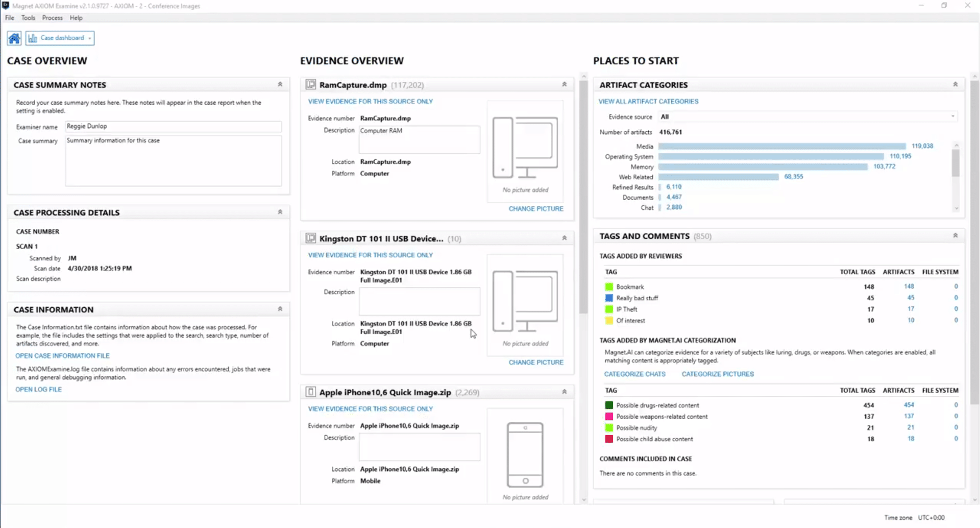Collapse the Tags and Comments panel
The width and height of the screenshot is (980, 528).
[x=955, y=235]
